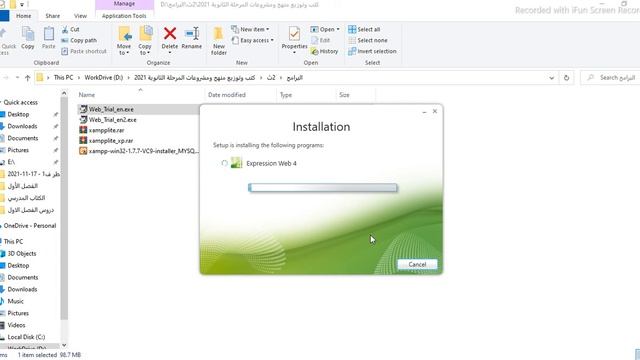Sort by Size column header
The width and height of the screenshot is (640, 360).
click(344, 95)
